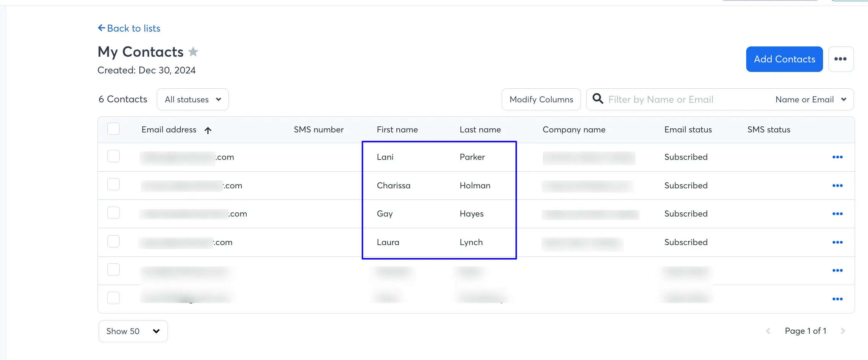Open the list options menu beside Add Contacts
This screenshot has height=360, width=868.
[841, 59]
